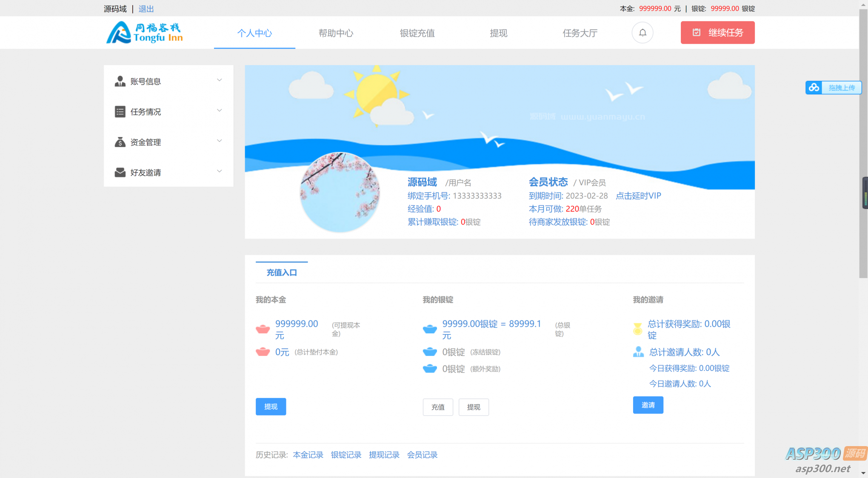Open the 点击延时VIP link
This screenshot has width=868, height=478.
(638, 196)
